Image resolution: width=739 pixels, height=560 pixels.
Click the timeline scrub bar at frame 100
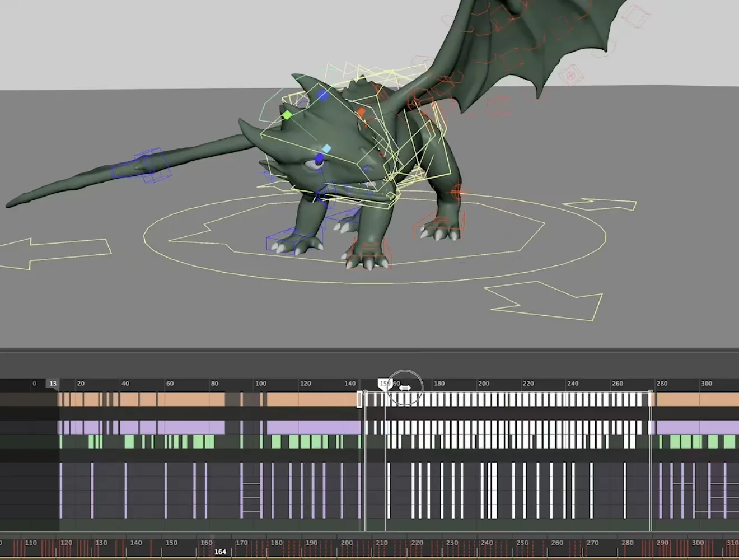click(x=261, y=384)
